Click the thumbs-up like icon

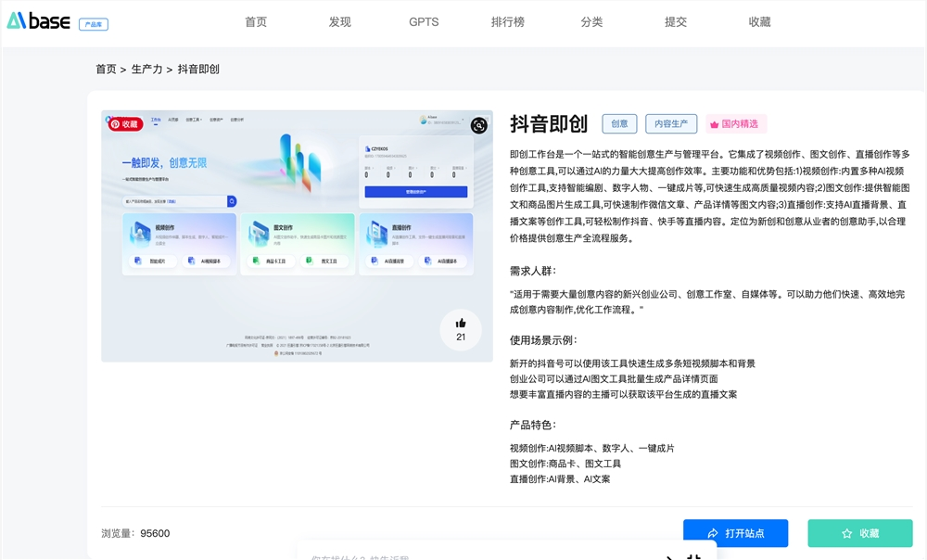pos(460,324)
